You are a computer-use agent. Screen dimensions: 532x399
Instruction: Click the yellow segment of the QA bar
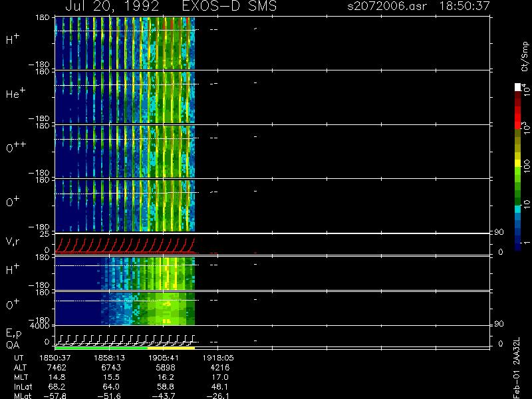point(171,348)
